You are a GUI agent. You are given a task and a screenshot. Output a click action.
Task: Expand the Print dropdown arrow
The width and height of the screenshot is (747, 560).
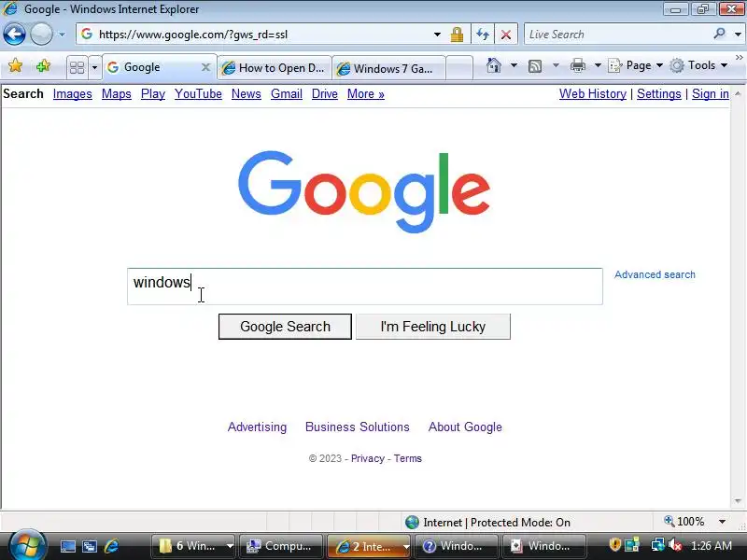[598, 65]
